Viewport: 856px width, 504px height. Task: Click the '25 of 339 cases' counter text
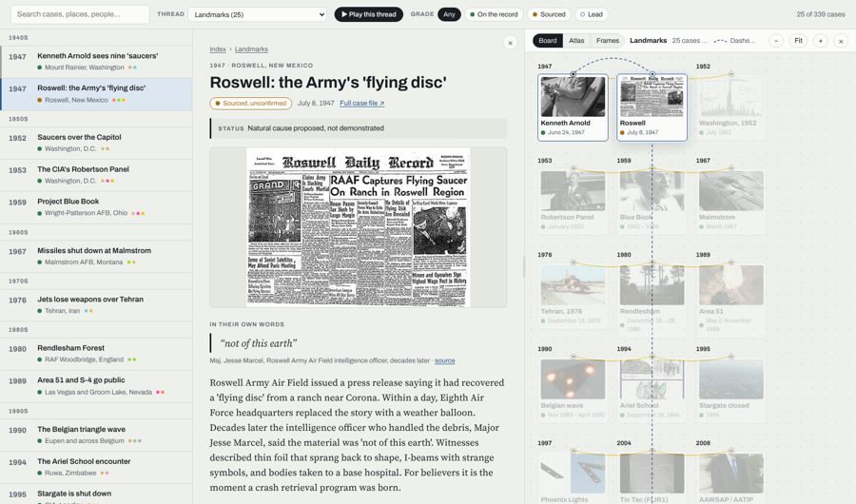pos(821,14)
